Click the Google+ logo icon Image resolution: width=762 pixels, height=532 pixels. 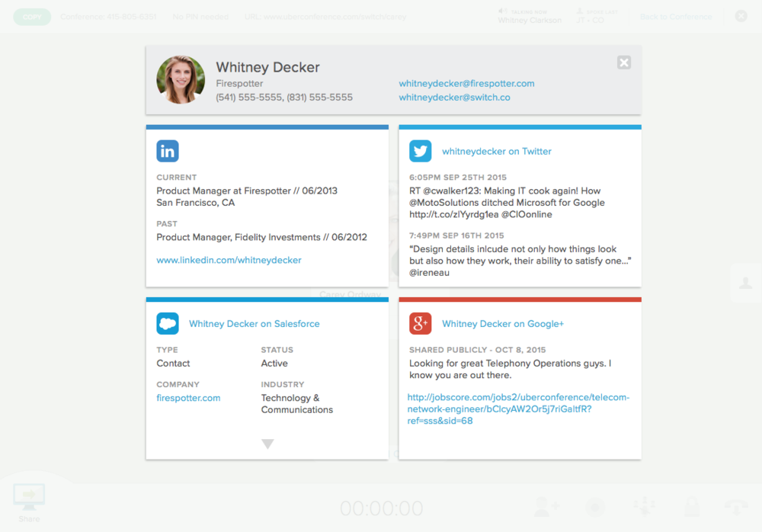[x=420, y=323]
